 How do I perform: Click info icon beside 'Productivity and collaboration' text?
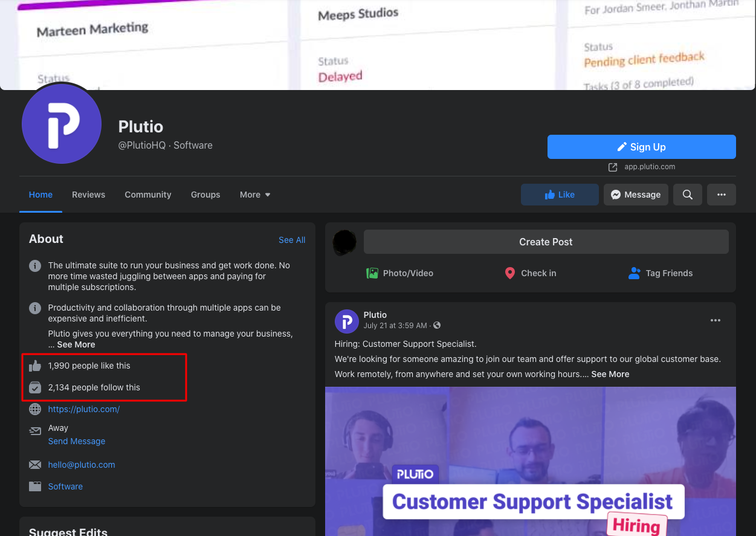(35, 308)
